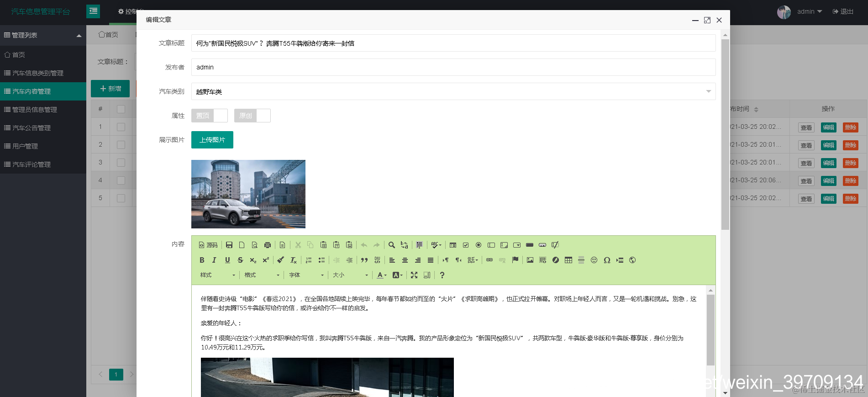Open the 格式 format dropdown
Screen dimensions: 868x397
(x=262, y=275)
